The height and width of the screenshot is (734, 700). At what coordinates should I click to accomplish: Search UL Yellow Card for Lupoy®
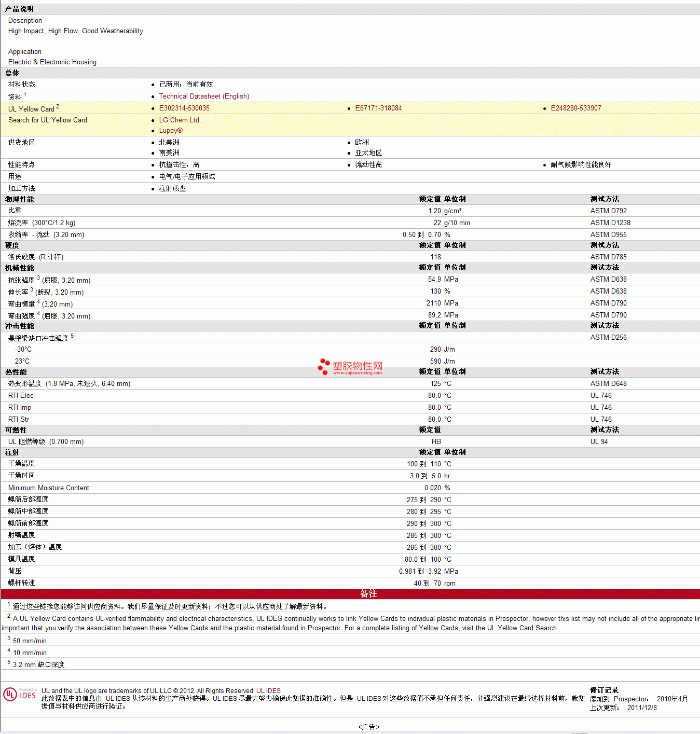pyautogui.click(x=171, y=131)
